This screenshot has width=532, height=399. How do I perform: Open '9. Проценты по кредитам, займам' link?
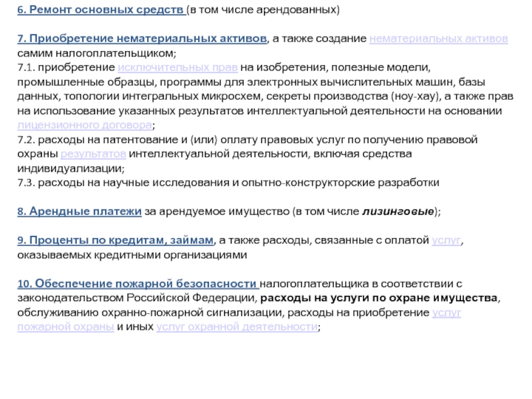[116, 240]
